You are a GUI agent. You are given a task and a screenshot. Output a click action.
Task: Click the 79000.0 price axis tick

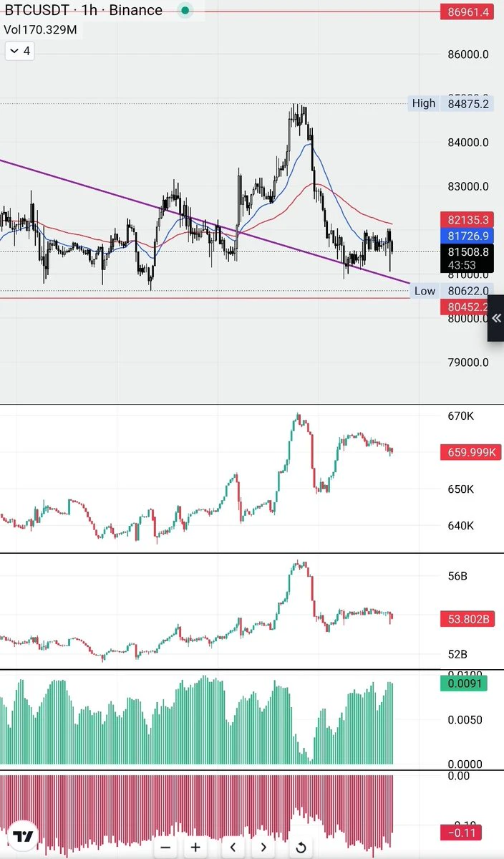click(x=468, y=363)
